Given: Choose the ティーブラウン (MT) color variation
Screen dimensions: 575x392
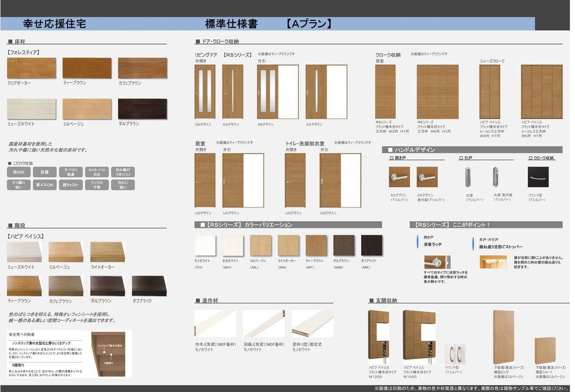Looking at the screenshot, I should [x=316, y=245].
